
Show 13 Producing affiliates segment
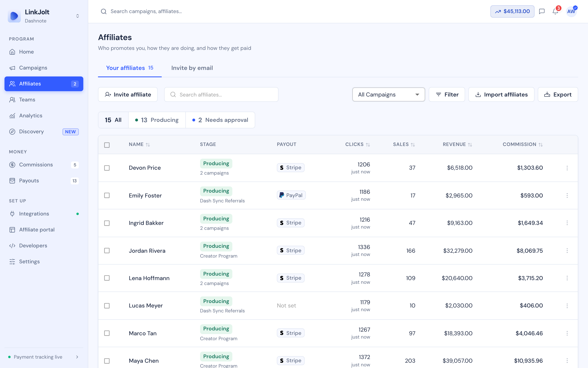pos(157,120)
